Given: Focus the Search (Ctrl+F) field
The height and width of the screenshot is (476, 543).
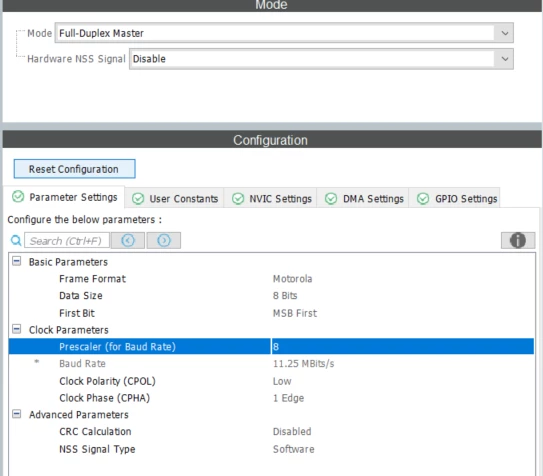Looking at the screenshot, I should tap(67, 241).
